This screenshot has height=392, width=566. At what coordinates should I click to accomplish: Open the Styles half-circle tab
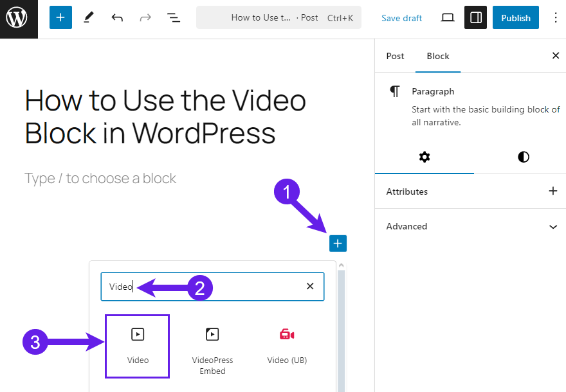click(x=524, y=157)
